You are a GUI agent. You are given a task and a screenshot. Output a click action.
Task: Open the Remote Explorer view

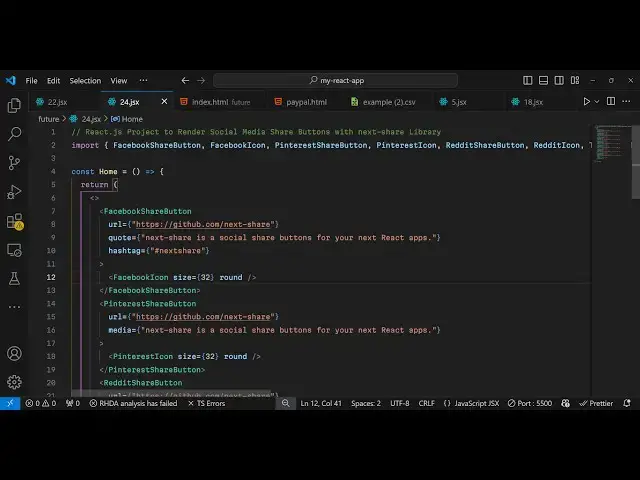14,250
